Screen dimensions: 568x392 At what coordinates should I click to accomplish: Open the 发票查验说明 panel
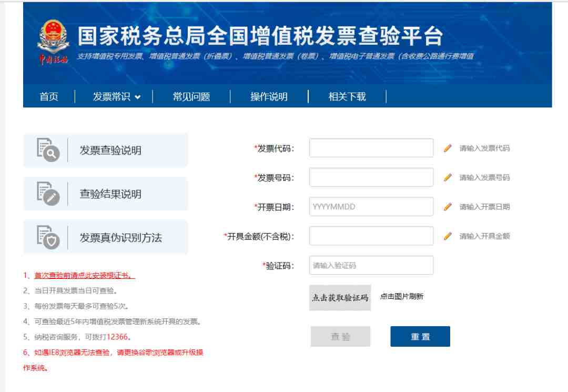point(105,150)
